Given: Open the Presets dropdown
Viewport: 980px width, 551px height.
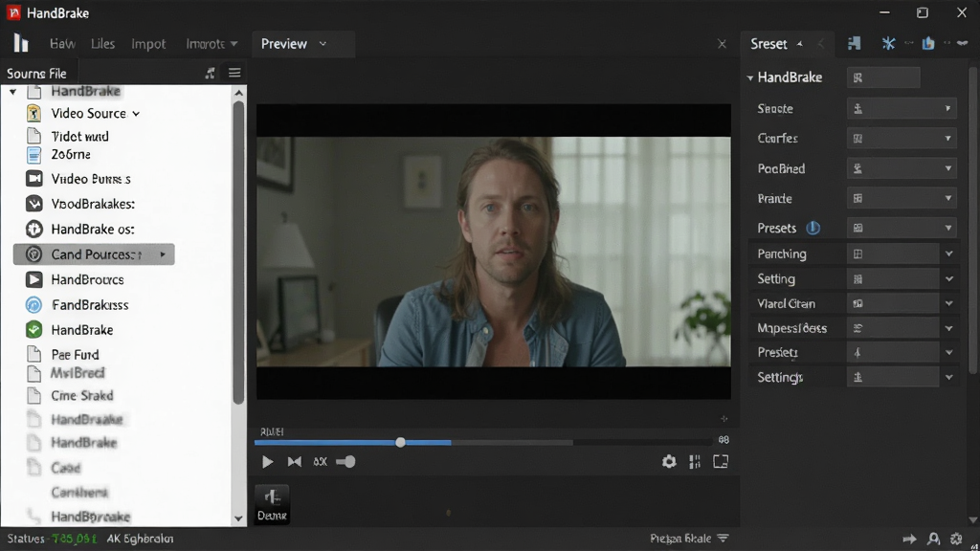Looking at the screenshot, I should [902, 228].
